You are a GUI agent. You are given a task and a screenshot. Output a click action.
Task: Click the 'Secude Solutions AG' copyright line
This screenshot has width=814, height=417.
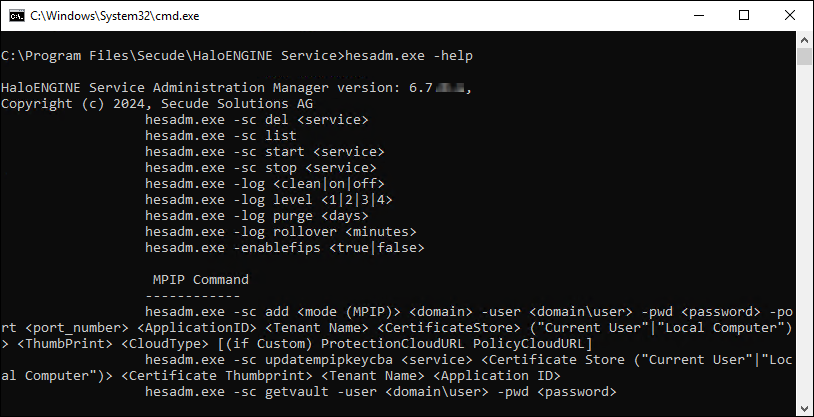pos(171,103)
